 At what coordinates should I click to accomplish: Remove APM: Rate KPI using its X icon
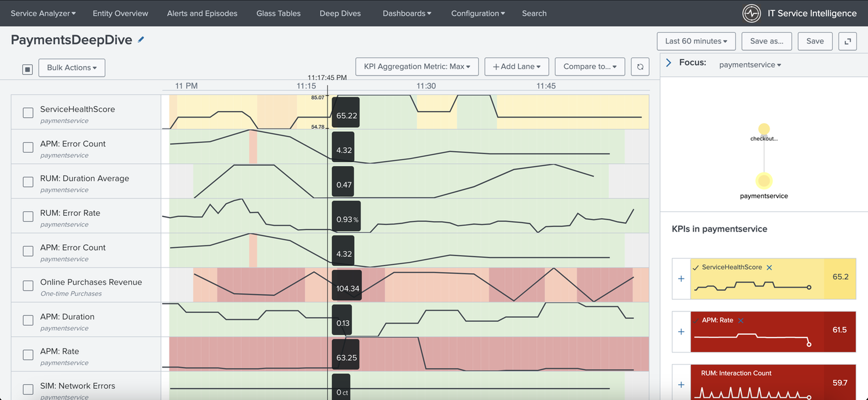coord(741,320)
